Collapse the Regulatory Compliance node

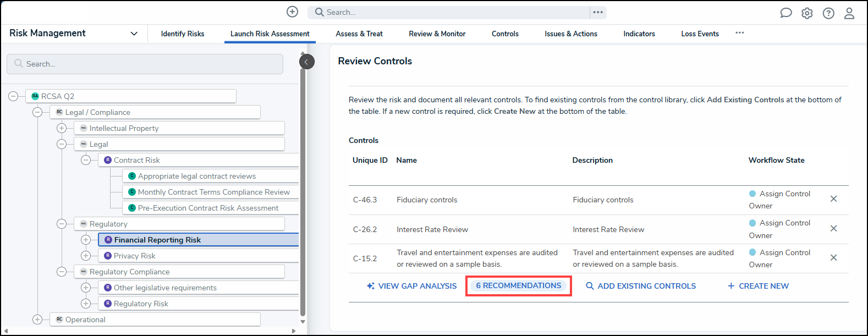tap(62, 272)
